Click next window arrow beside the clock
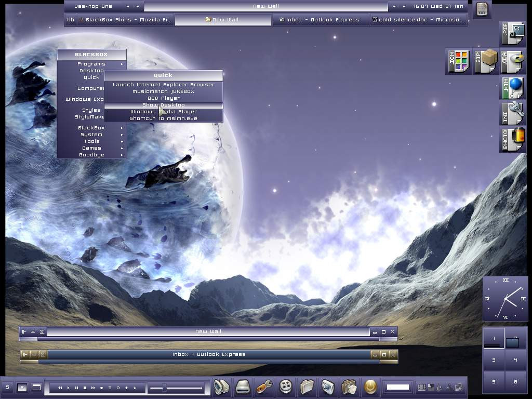 tap(404, 6)
